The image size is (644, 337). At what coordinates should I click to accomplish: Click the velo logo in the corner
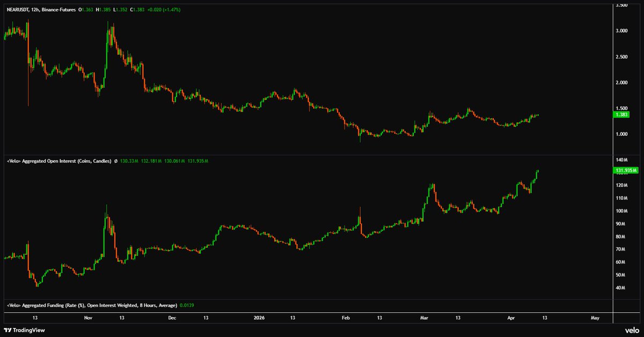631,329
